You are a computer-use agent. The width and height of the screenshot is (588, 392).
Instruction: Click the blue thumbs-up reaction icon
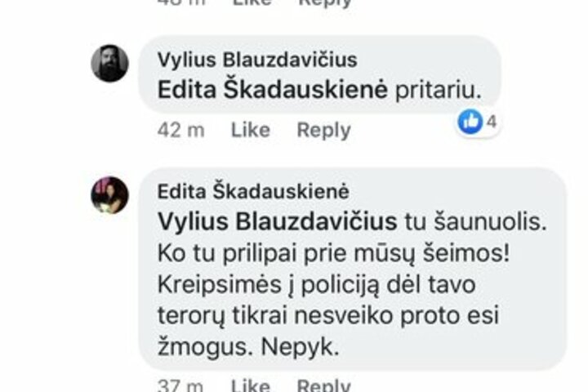(470, 122)
